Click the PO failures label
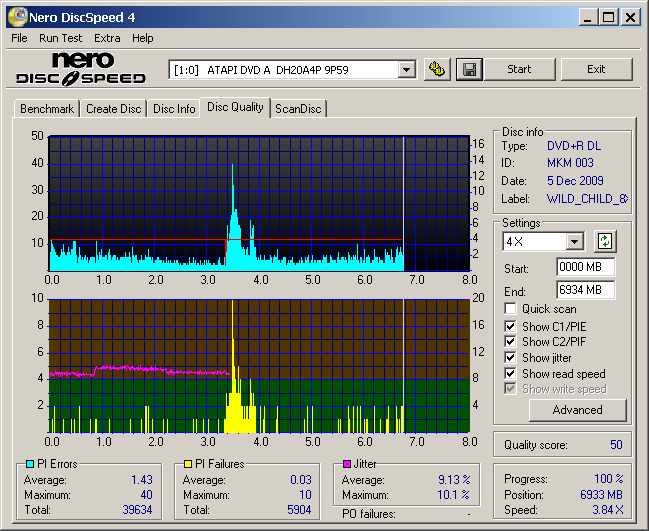This screenshot has width=649, height=531. tap(368, 514)
